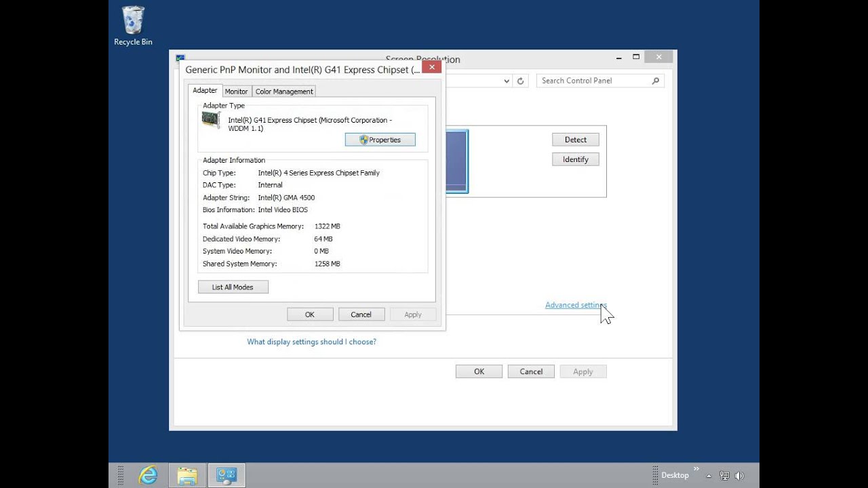868x488 pixels.
Task: Click '1322 MB' total graphics memory value
Action: point(328,226)
